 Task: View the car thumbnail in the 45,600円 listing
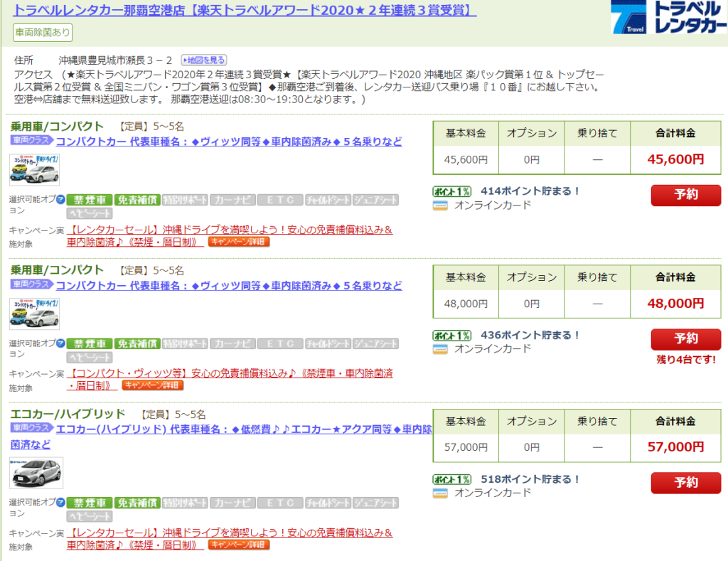[35, 170]
